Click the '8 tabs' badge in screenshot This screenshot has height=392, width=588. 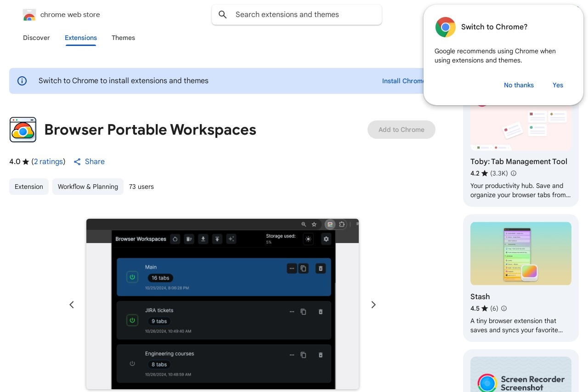(159, 364)
